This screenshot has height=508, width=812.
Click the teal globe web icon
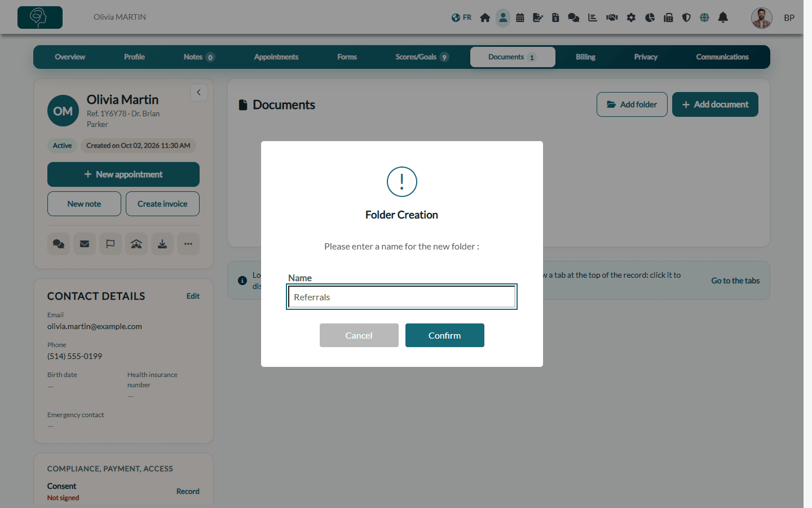(x=704, y=17)
